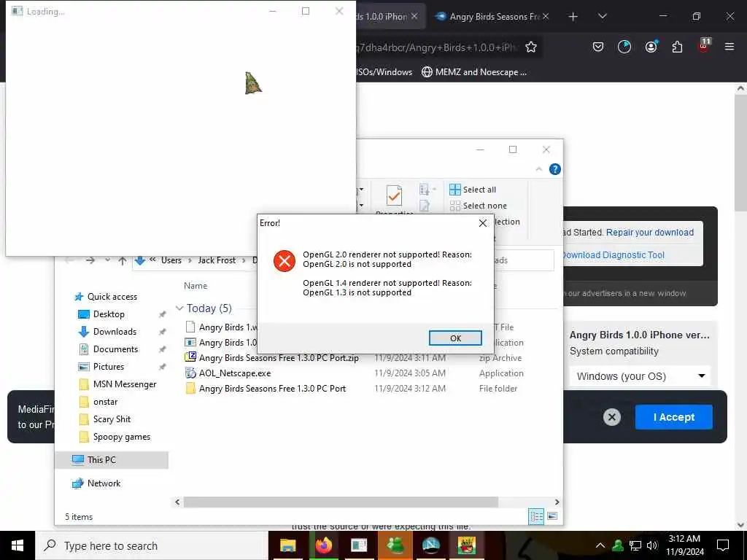
Task: Bookmark this page with the star icon
Action: 531,47
